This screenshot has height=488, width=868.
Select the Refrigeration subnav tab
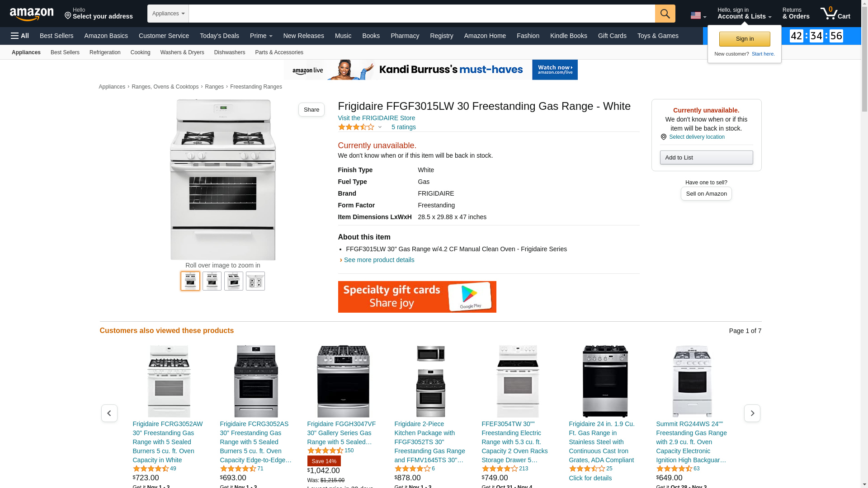pyautogui.click(x=105, y=52)
